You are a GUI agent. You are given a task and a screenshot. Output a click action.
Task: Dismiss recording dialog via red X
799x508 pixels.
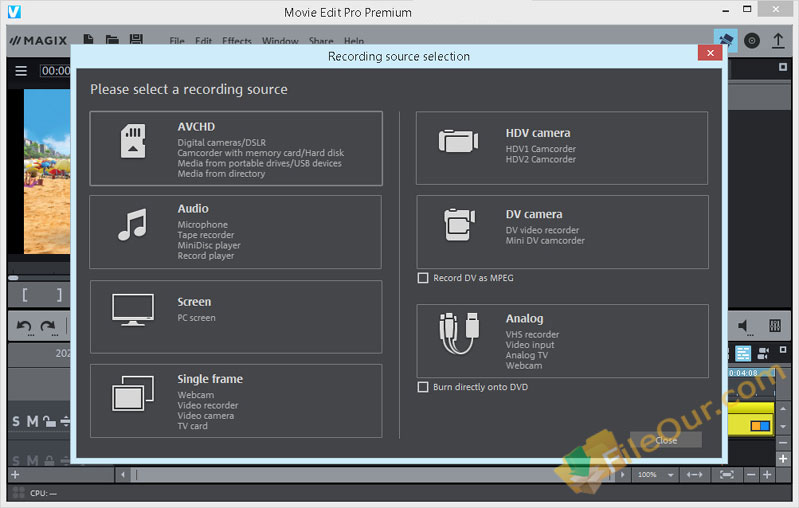710,52
